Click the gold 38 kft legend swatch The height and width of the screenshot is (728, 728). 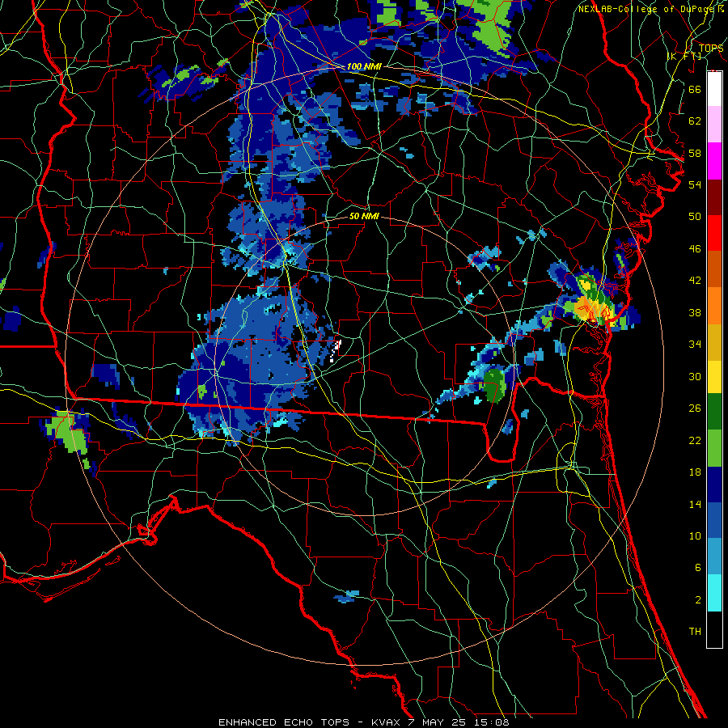point(714,341)
